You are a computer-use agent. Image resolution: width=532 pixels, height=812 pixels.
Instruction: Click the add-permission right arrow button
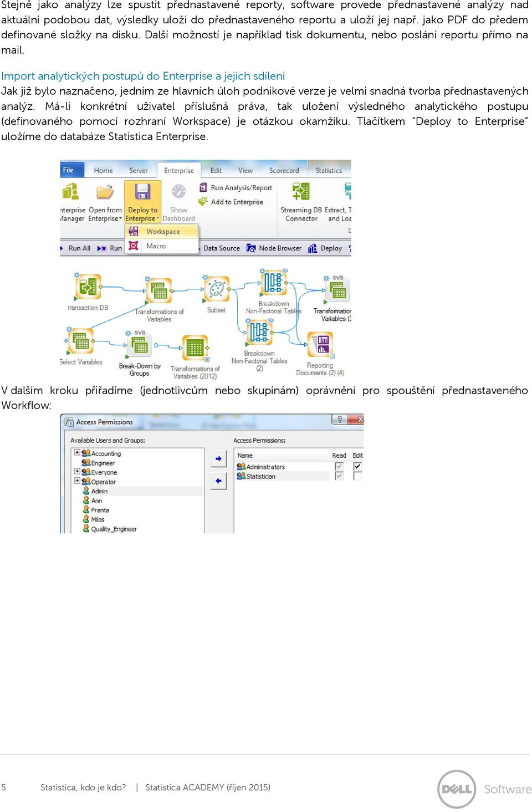218,458
